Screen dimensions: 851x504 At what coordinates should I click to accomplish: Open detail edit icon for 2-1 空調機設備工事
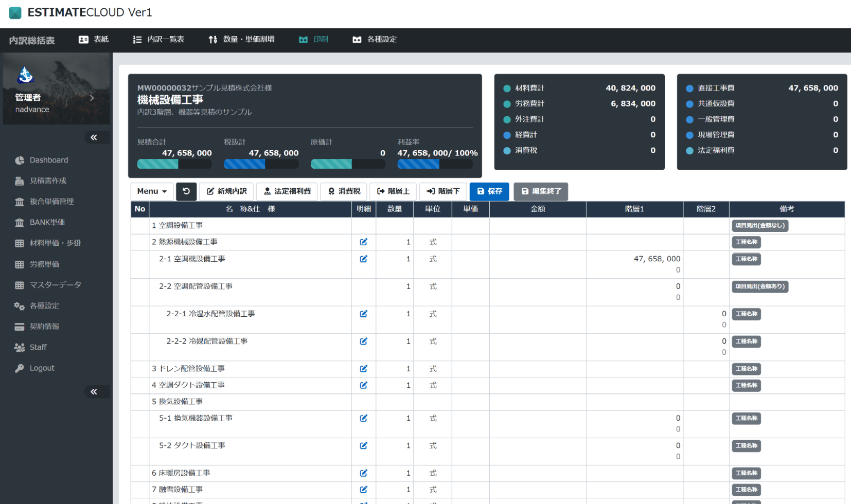(x=364, y=259)
